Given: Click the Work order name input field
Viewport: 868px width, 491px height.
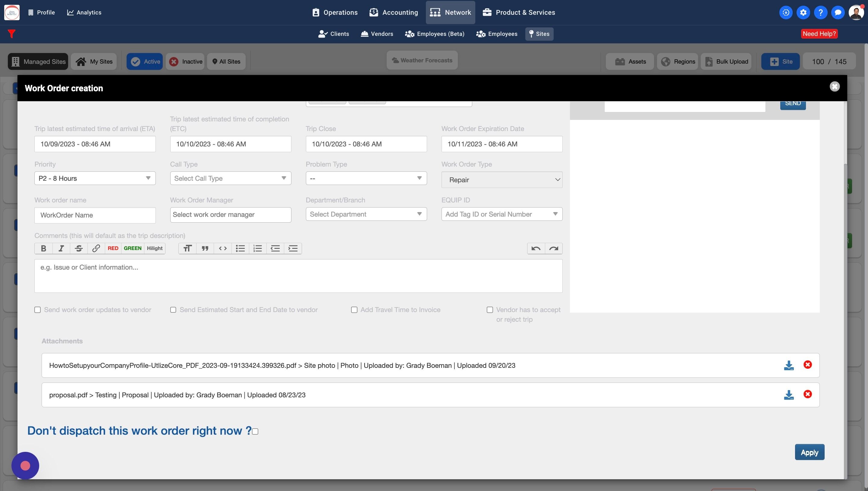Looking at the screenshot, I should click(95, 215).
